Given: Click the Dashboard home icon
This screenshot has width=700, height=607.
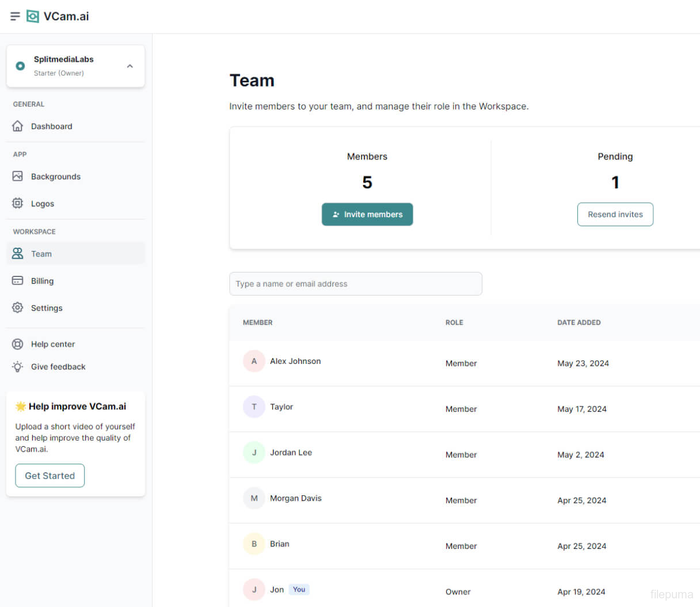Looking at the screenshot, I should [x=18, y=126].
